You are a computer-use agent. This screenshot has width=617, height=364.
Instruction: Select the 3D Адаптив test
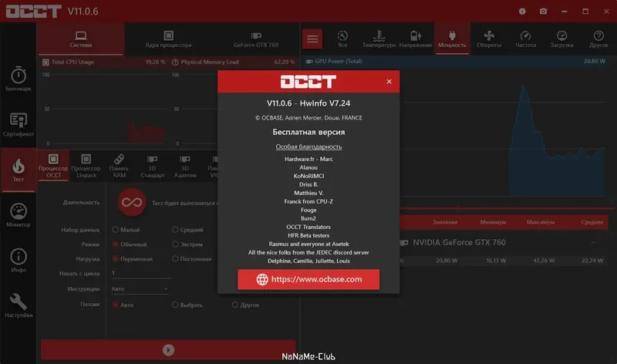[185, 166]
